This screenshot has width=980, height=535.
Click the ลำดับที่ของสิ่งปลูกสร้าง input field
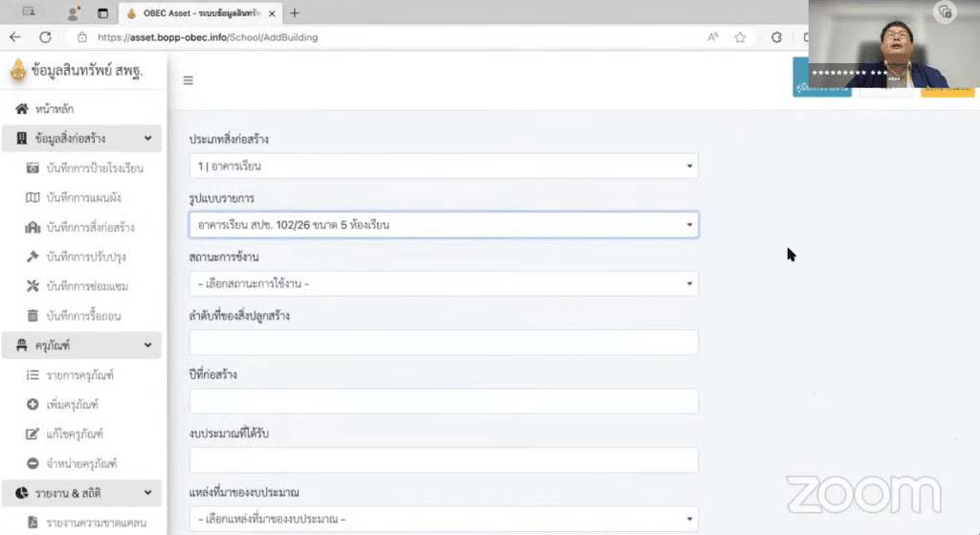pyautogui.click(x=444, y=343)
